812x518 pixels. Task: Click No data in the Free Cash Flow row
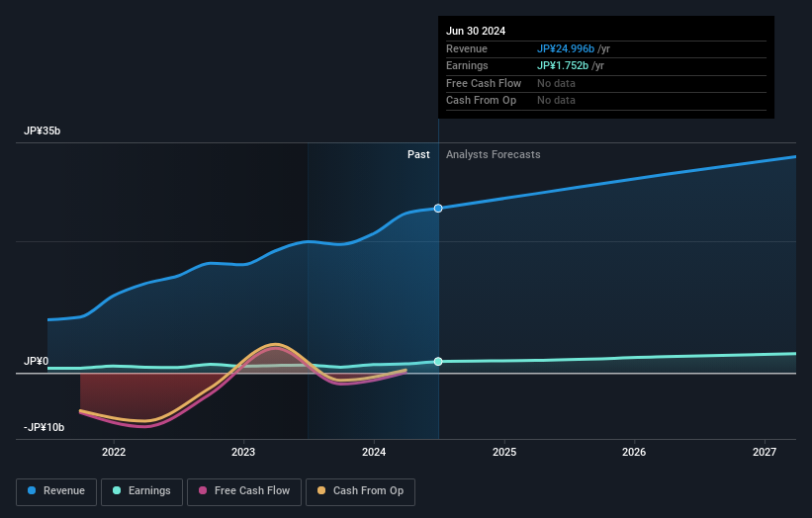(556, 83)
